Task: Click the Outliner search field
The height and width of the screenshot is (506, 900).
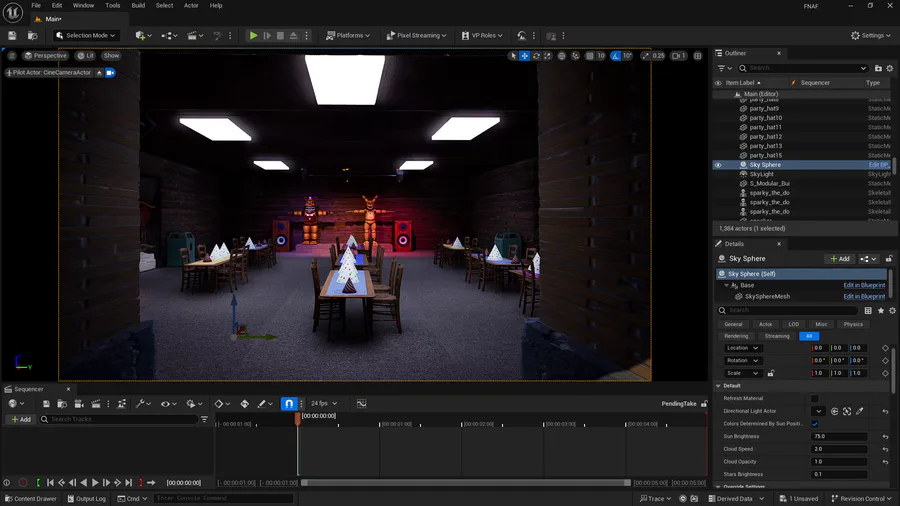Action: coord(802,68)
